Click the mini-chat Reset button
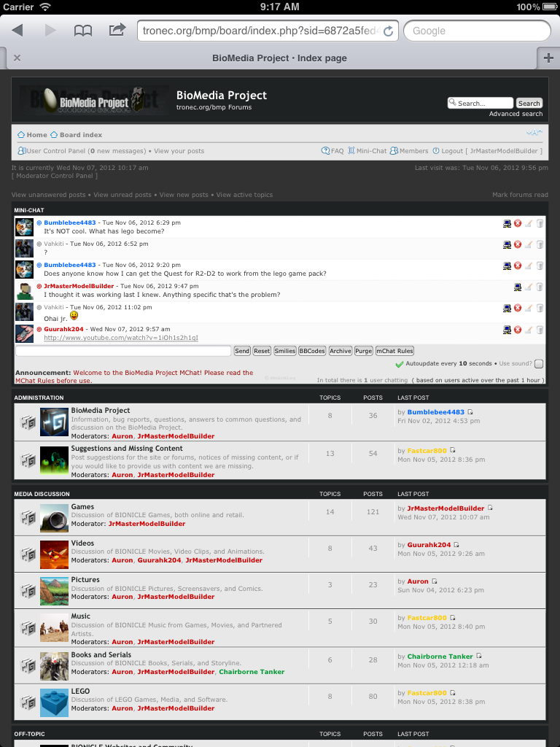Screen dimensions: 560x747 tap(262, 351)
